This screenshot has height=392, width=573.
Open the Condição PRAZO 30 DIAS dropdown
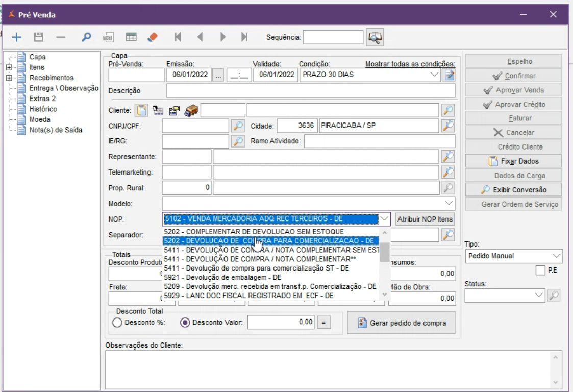coord(435,75)
